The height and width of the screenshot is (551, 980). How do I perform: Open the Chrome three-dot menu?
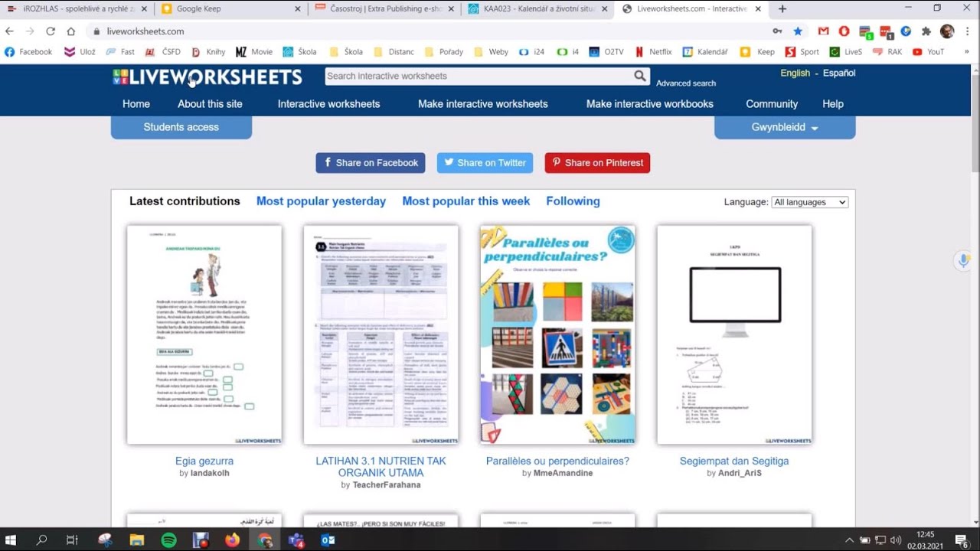click(x=969, y=31)
